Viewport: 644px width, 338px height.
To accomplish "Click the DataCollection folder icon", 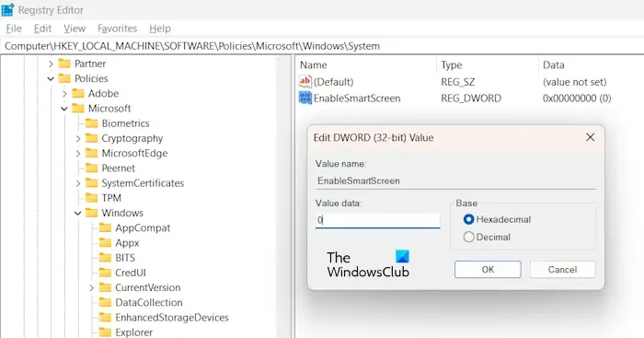I will click(105, 303).
